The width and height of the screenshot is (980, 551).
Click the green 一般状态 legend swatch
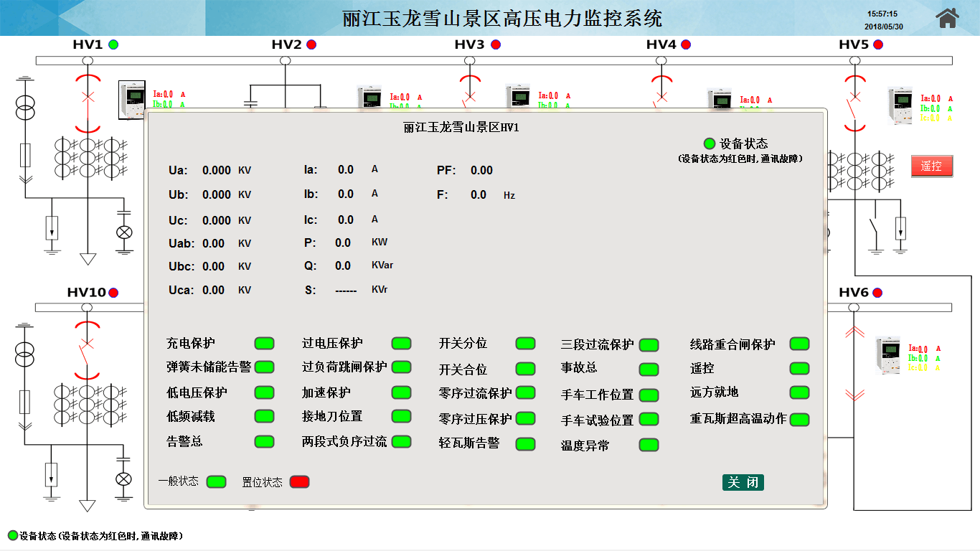[x=216, y=481]
